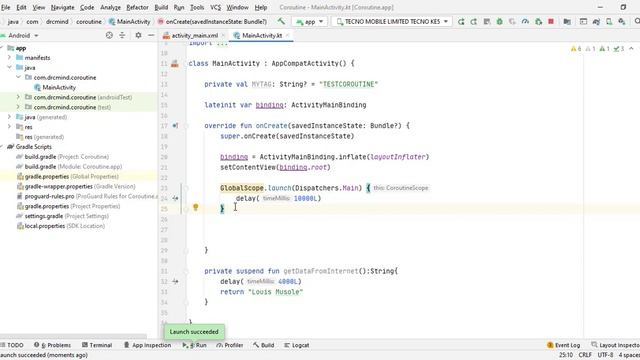Expand com.drcmind.coroutine (androidTest) package
The image size is (640, 360).
click(x=18, y=97)
